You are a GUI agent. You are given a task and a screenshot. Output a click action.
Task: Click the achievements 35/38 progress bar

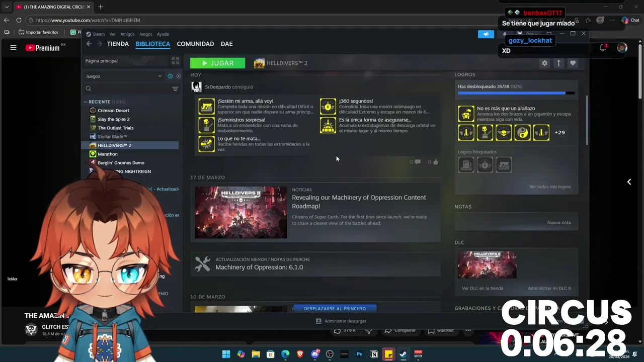click(x=516, y=93)
